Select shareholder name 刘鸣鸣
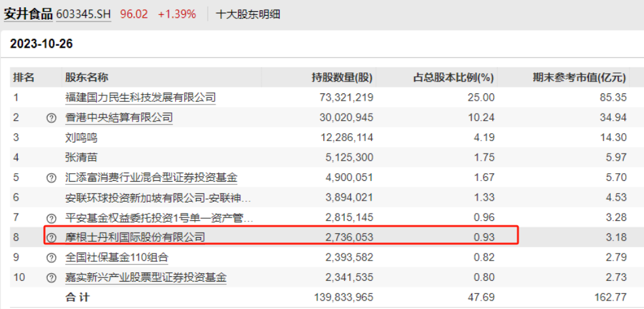Screen dimensions: 644x309 pos(82,138)
